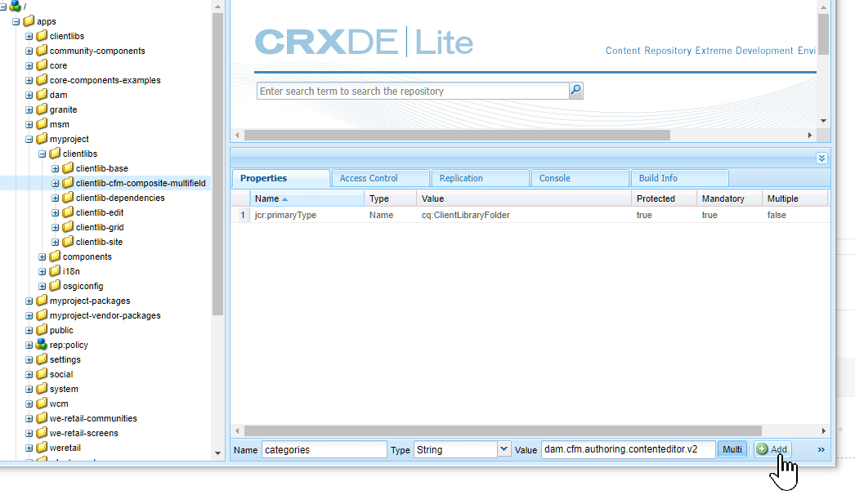The height and width of the screenshot is (504, 855).
Task: Select the clientlib-edit tree item
Action: point(99,212)
